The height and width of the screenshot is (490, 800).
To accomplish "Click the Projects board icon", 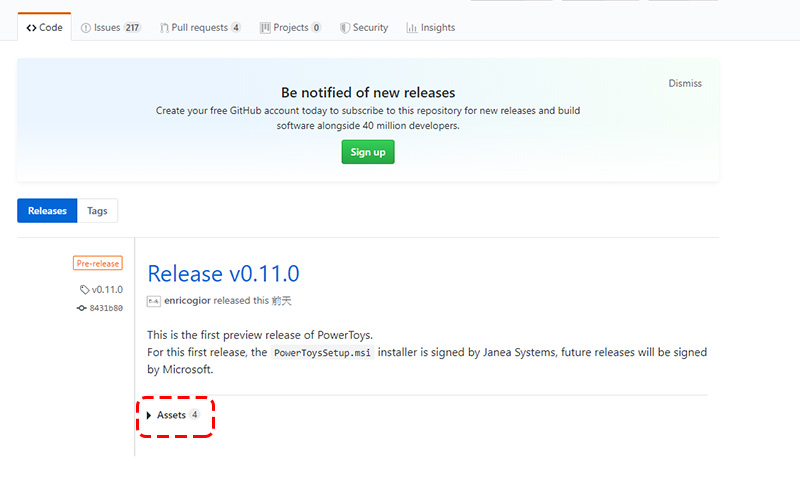I will [x=265, y=28].
